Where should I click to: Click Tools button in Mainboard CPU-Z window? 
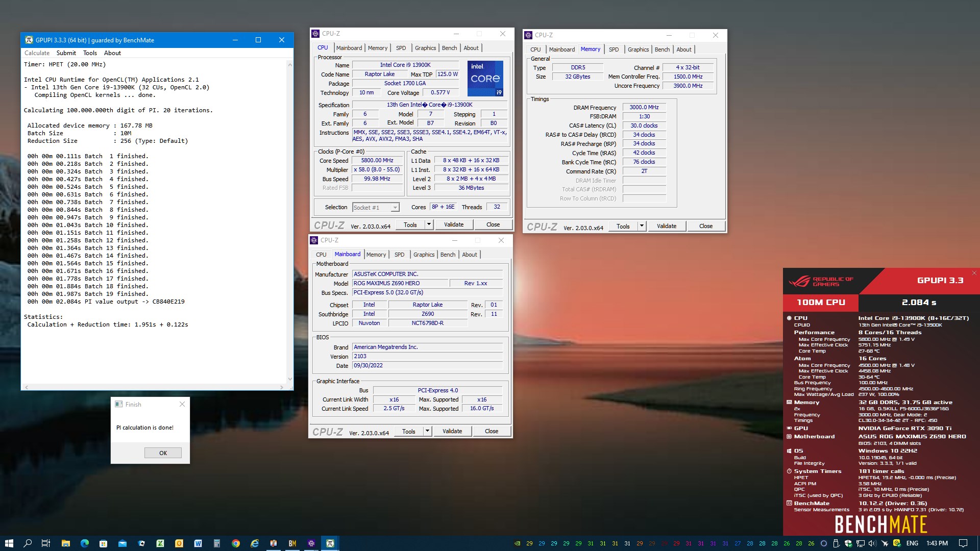(x=409, y=431)
